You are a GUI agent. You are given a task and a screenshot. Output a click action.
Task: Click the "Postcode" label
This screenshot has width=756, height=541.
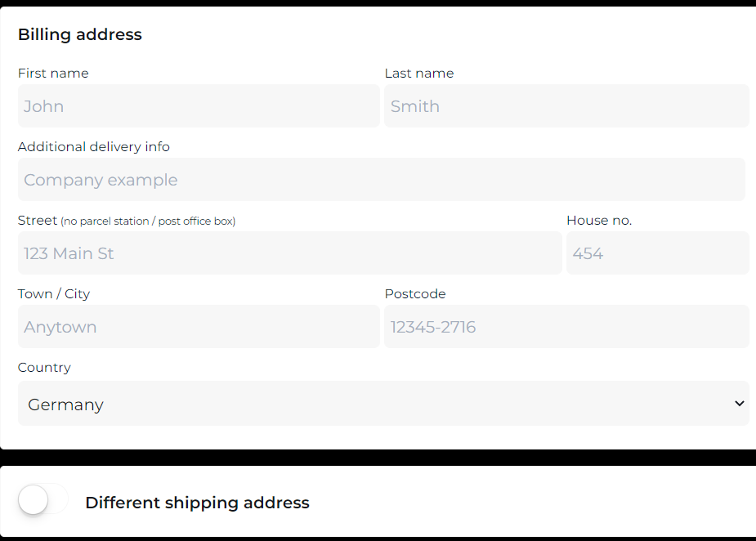(x=415, y=294)
